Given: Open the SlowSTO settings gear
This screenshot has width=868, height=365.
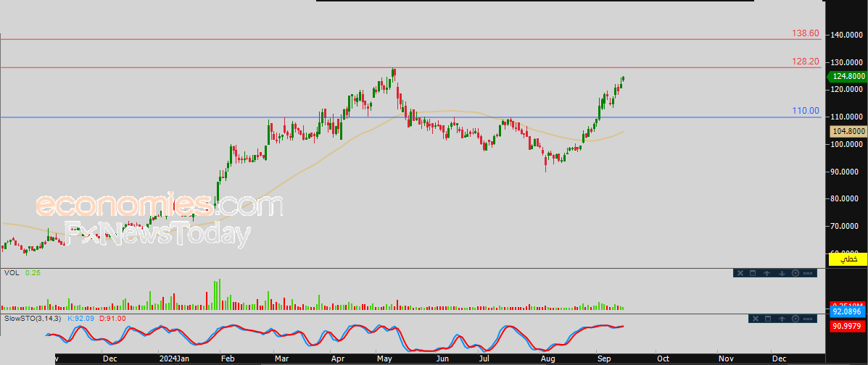Looking at the screenshot, I should [x=795, y=319].
